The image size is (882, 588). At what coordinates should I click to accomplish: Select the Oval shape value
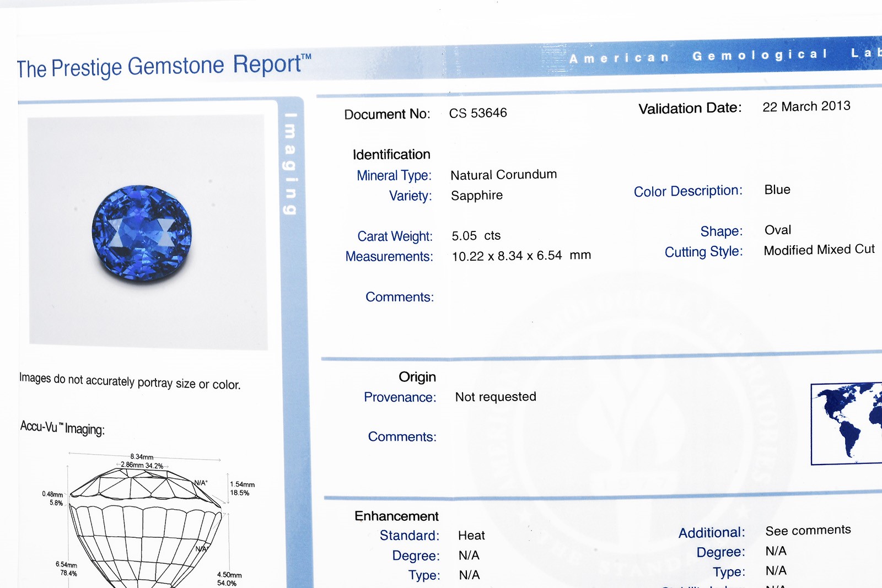[777, 230]
